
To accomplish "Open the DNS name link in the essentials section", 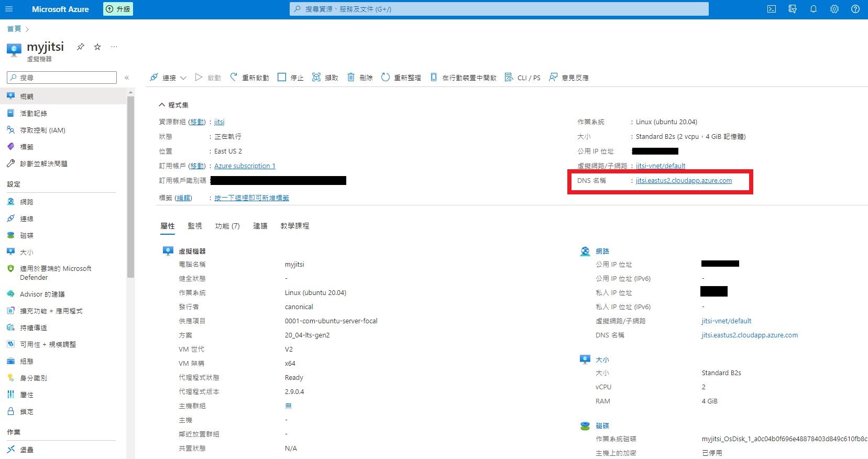I will click(x=684, y=180).
